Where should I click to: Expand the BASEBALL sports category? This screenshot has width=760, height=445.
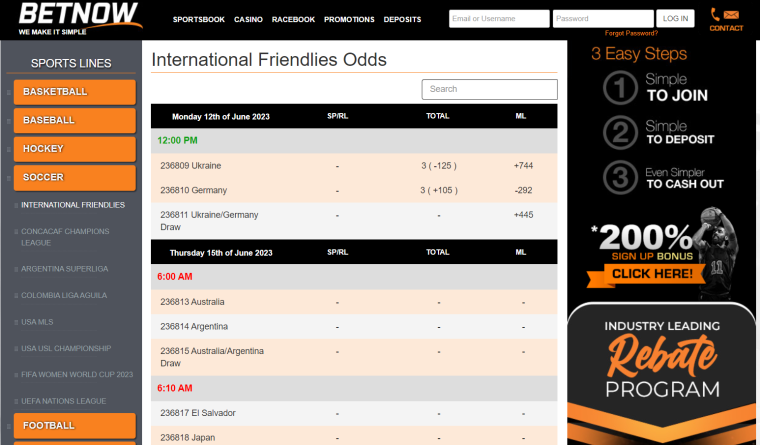(x=75, y=120)
